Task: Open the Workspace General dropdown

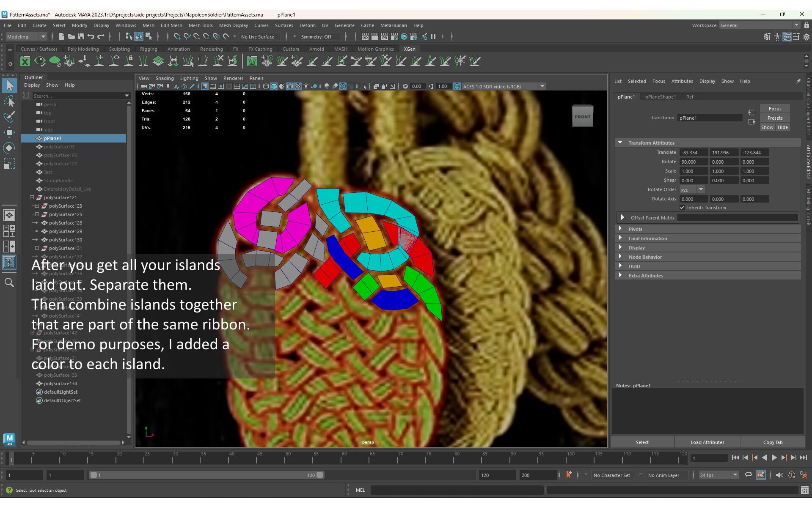Action: [760, 25]
